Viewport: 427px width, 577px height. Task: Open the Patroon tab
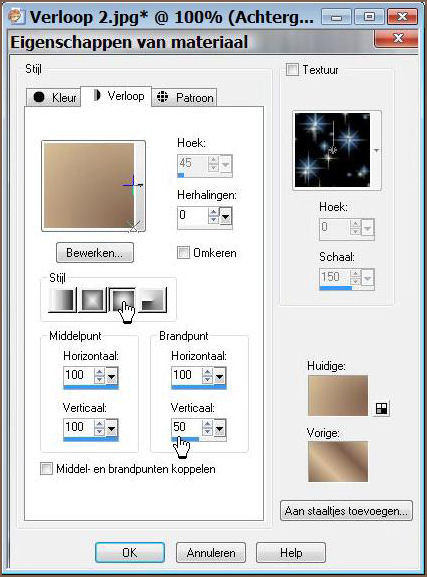click(184, 98)
